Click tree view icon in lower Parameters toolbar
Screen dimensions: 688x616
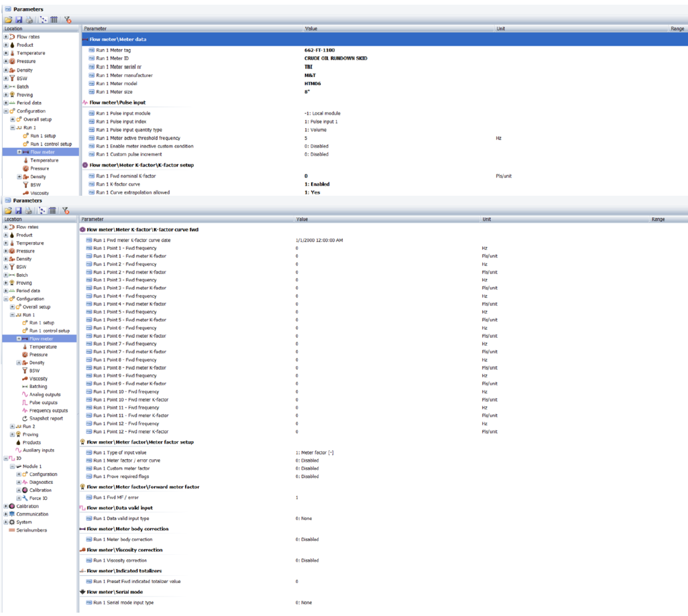[42, 210]
